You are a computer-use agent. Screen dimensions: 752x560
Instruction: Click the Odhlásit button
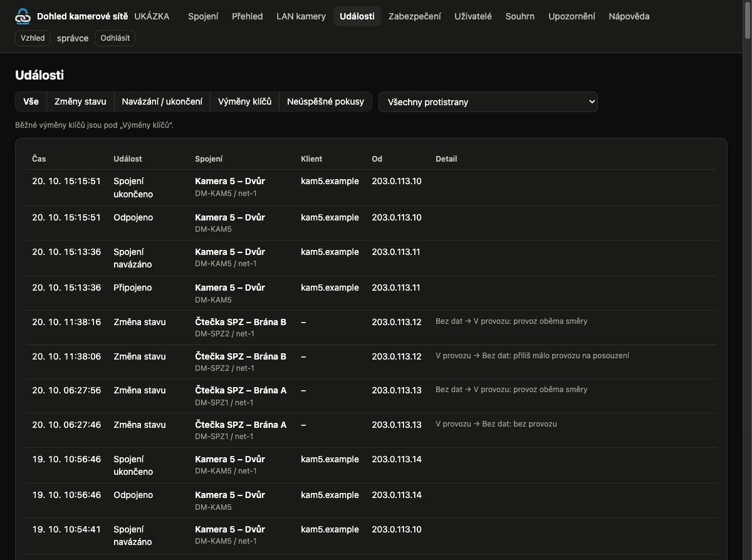point(115,38)
